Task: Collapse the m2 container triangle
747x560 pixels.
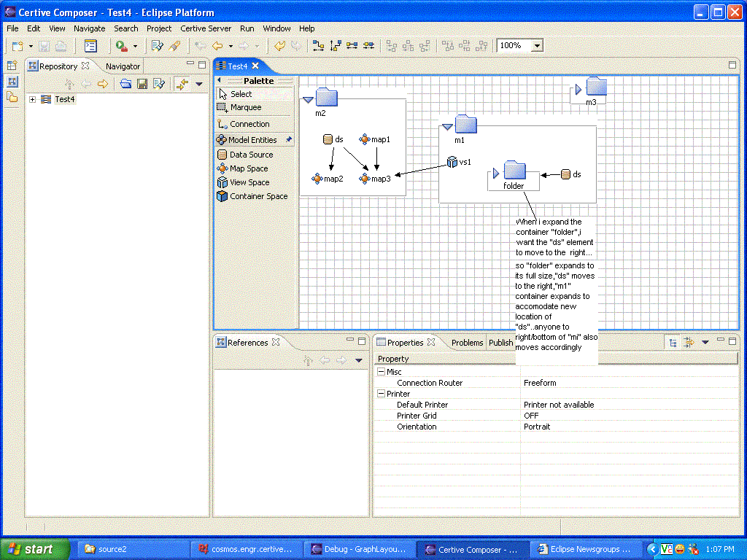Action: click(x=308, y=99)
